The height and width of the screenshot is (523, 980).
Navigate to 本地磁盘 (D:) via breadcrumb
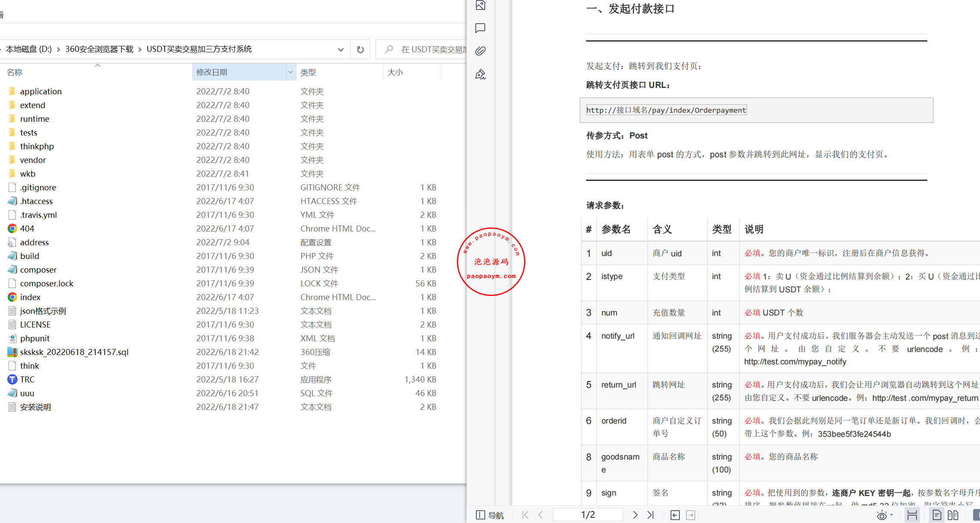[x=28, y=49]
